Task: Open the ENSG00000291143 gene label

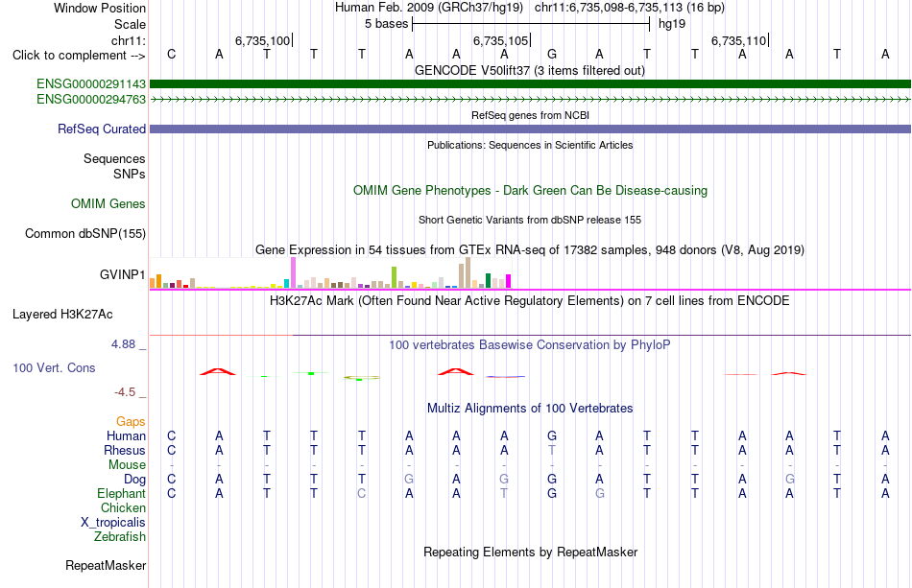Action: pyautogui.click(x=91, y=84)
